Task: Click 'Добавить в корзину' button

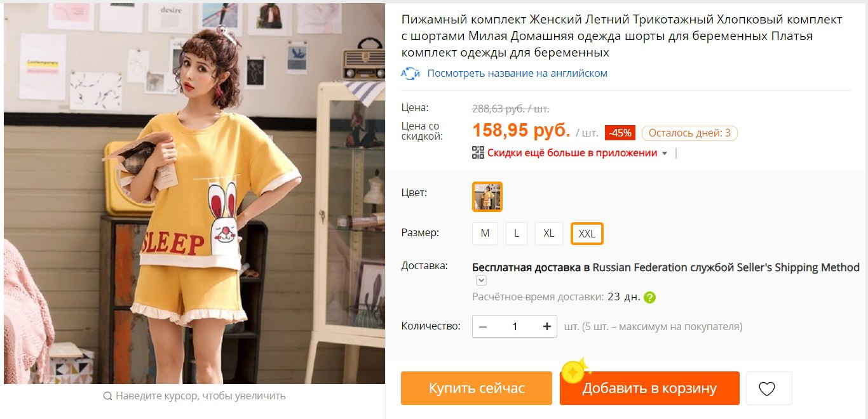Action: pos(649,389)
